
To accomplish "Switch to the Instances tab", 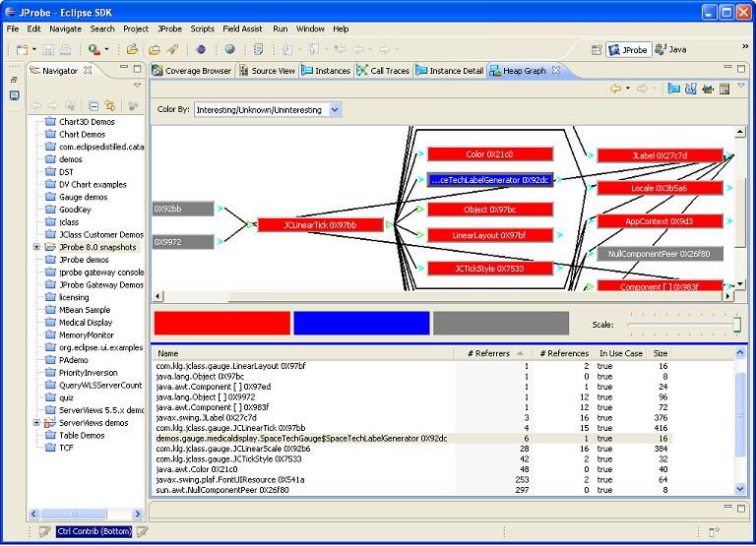I will click(x=327, y=71).
